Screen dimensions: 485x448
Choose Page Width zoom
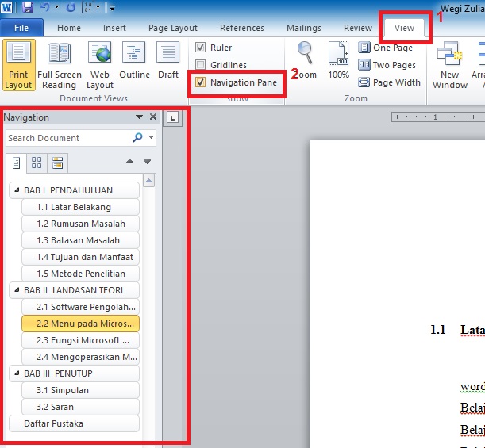pos(390,82)
